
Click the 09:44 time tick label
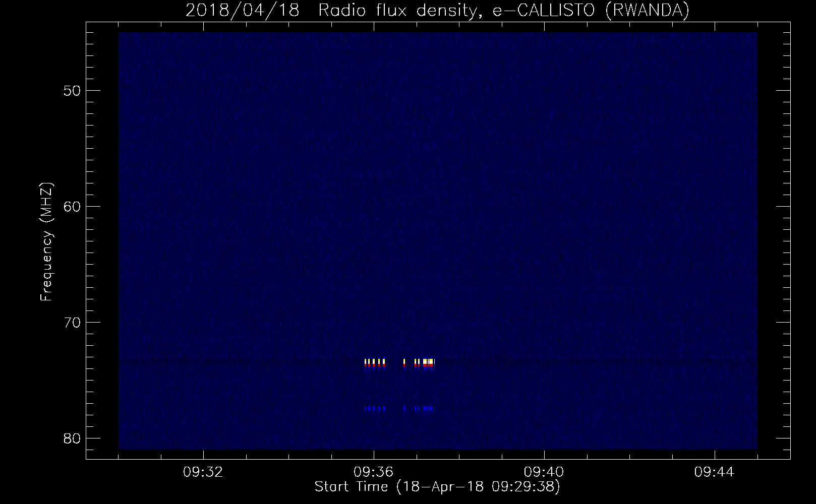pos(715,472)
